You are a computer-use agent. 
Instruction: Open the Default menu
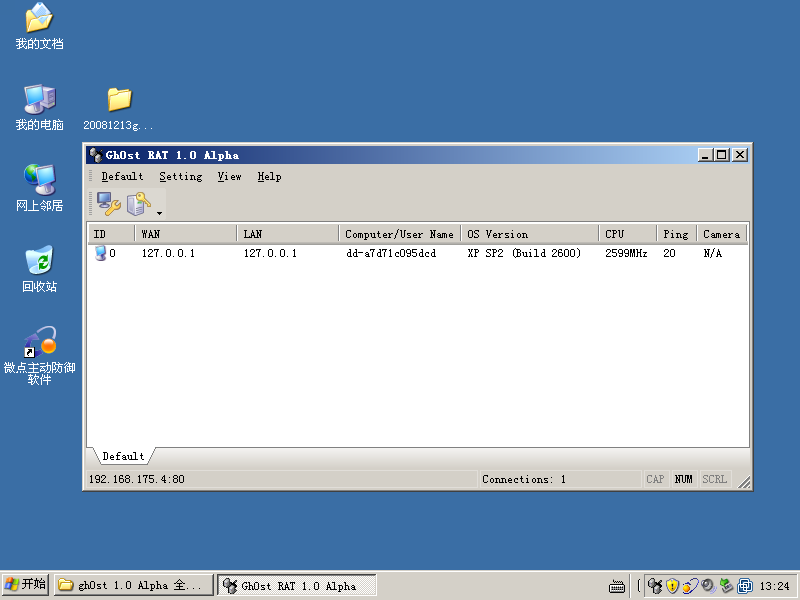pos(122,177)
